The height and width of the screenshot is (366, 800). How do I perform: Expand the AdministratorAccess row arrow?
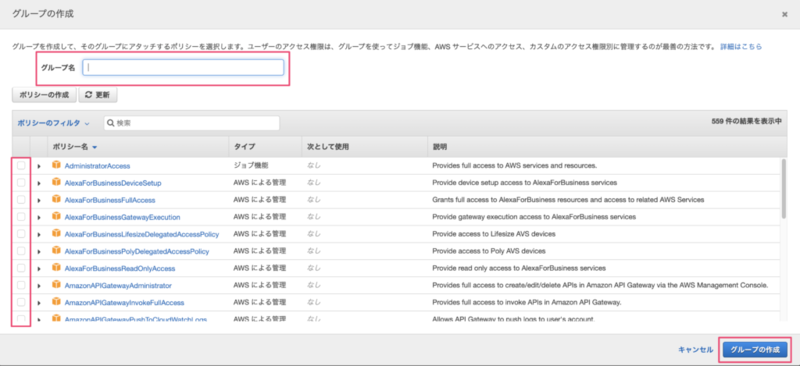click(x=39, y=166)
